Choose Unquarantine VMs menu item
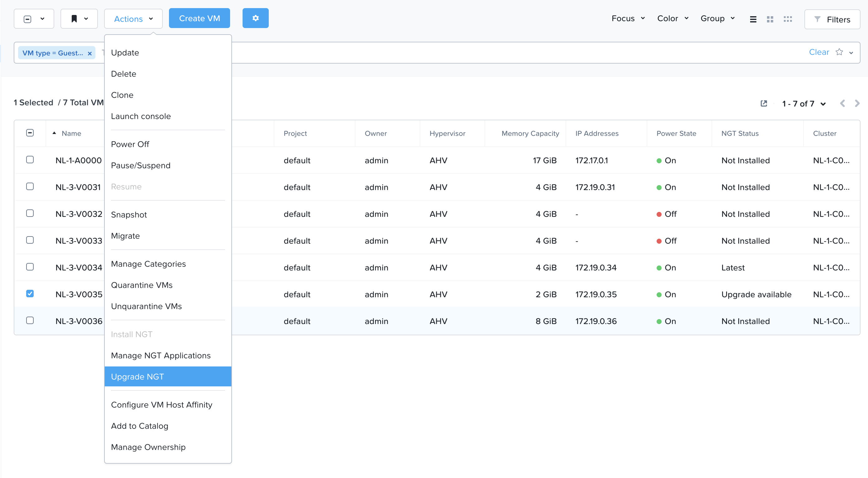The width and height of the screenshot is (868, 478). click(168, 306)
